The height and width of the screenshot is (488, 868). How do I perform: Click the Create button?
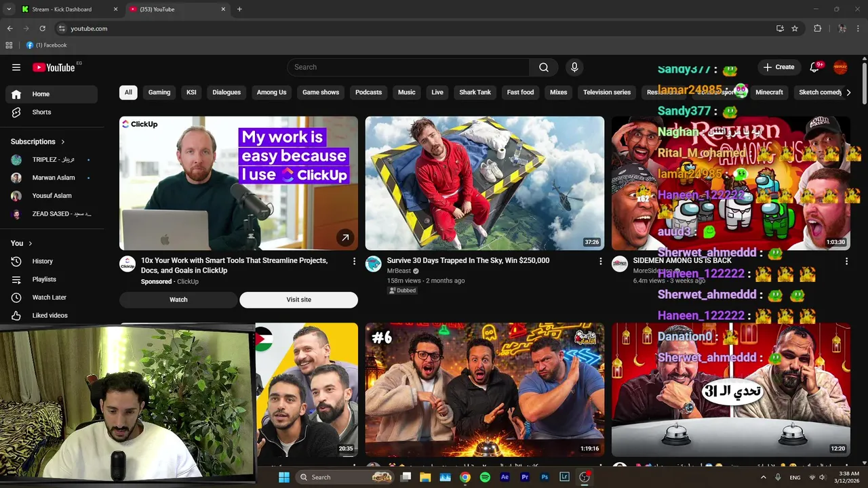(x=778, y=67)
